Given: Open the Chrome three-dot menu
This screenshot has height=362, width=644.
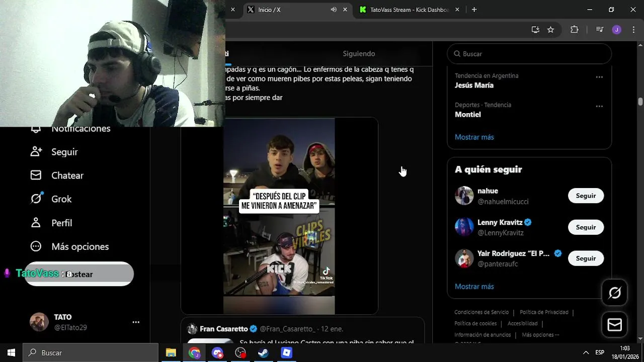Looking at the screenshot, I should pos(633,30).
